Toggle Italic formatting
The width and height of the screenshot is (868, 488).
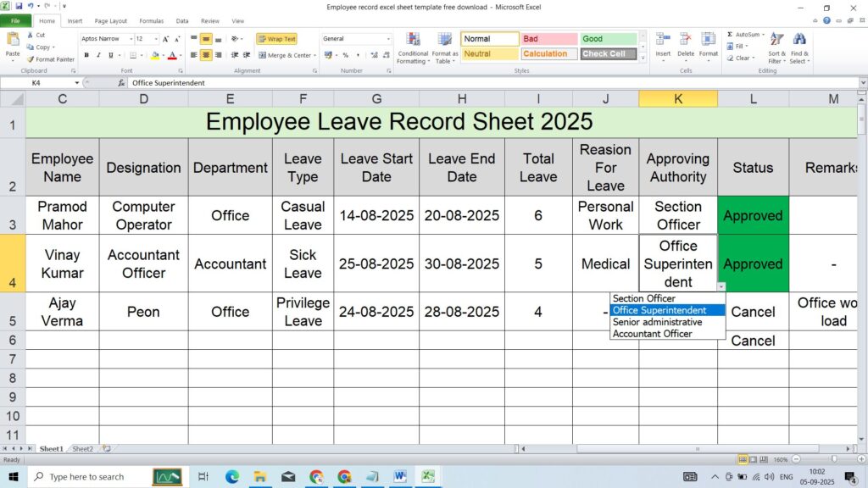click(x=98, y=55)
